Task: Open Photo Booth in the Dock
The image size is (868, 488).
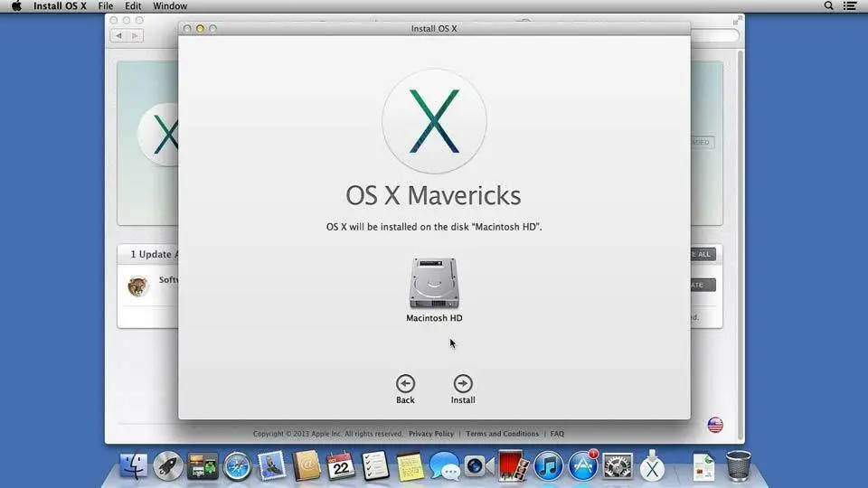Action: point(514,466)
